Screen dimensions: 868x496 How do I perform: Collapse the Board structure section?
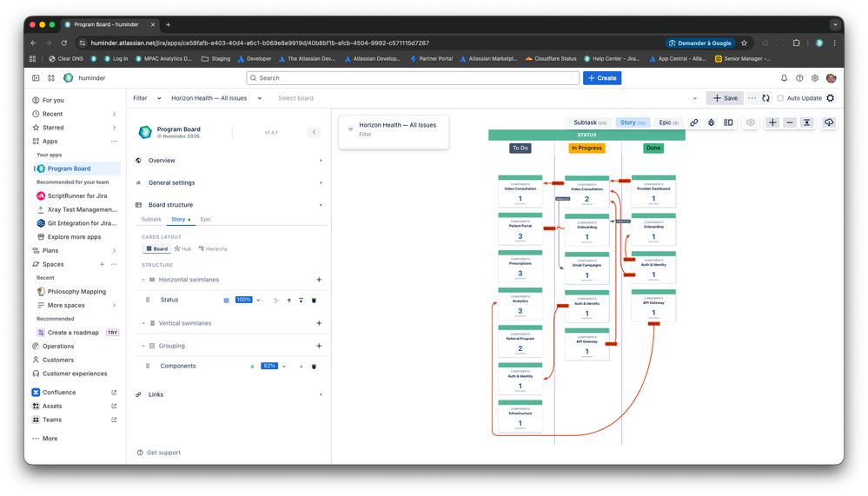pyautogui.click(x=229, y=205)
